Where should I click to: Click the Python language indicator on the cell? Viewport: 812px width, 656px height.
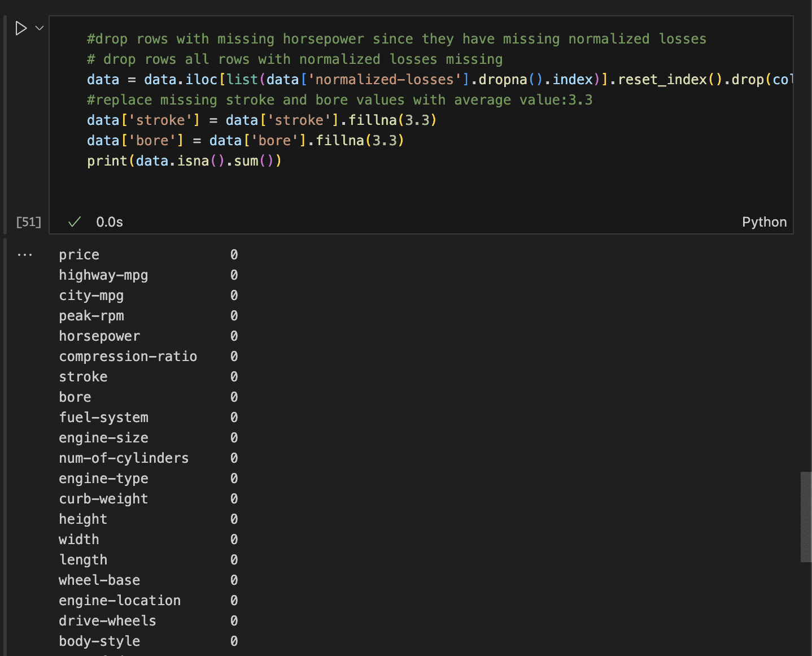coord(764,221)
